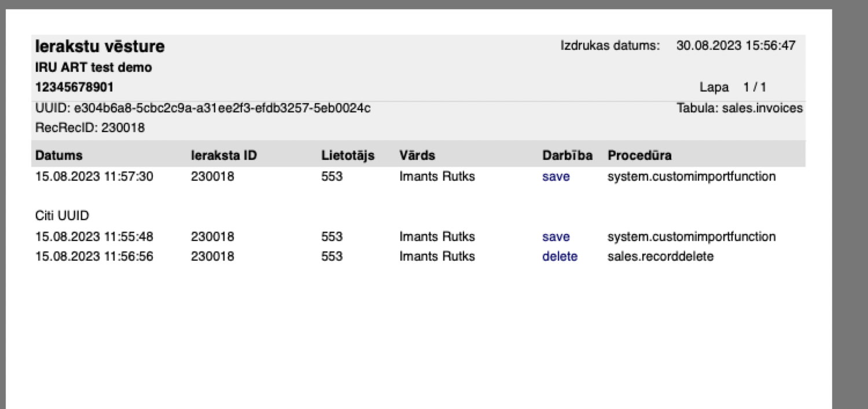
Task: Select the date 15.08.2023 11:57:30
Action: (x=94, y=177)
